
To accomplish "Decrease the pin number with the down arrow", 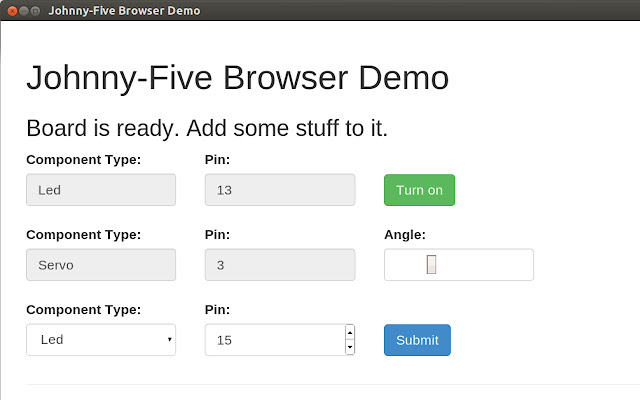I will (x=350, y=347).
